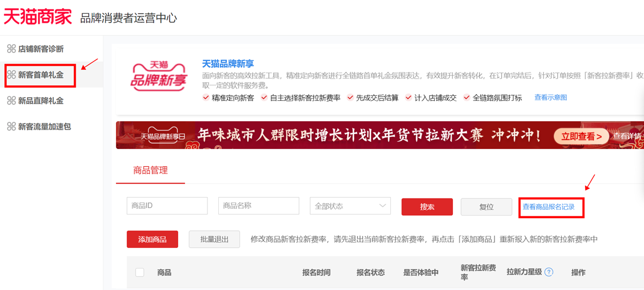Click 立即查看 on the promo banner
Viewport: 644px width, 290px height.
[581, 136]
